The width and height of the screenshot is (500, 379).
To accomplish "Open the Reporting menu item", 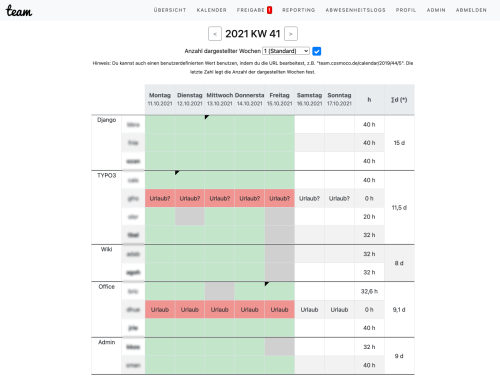I will (x=298, y=10).
